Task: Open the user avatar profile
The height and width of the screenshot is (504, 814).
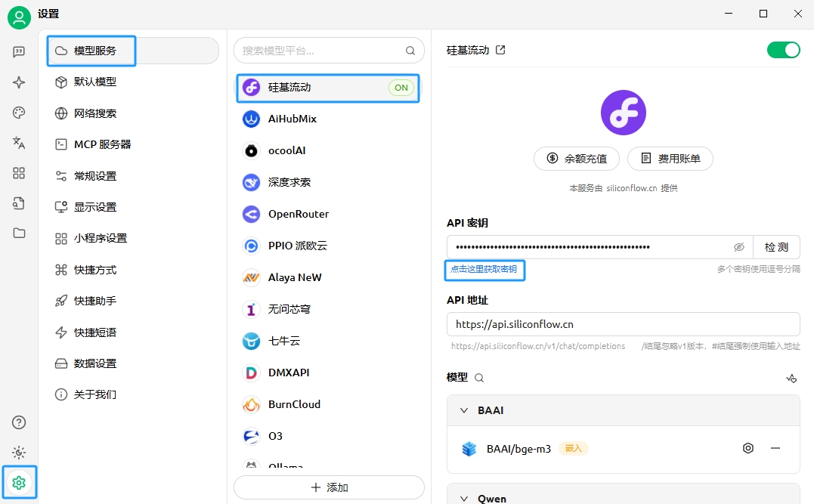Action: 19,17
